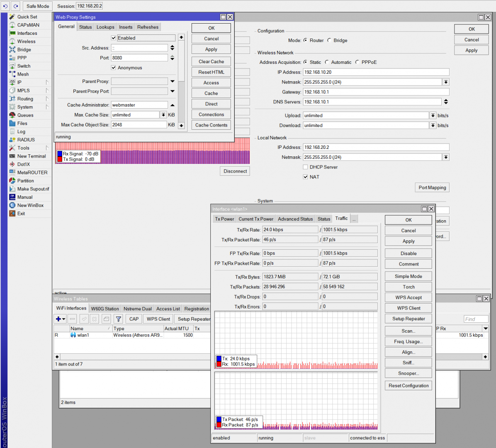Open the Wireless menu in the sidebar
This screenshot has width=496, height=448.
26,41
